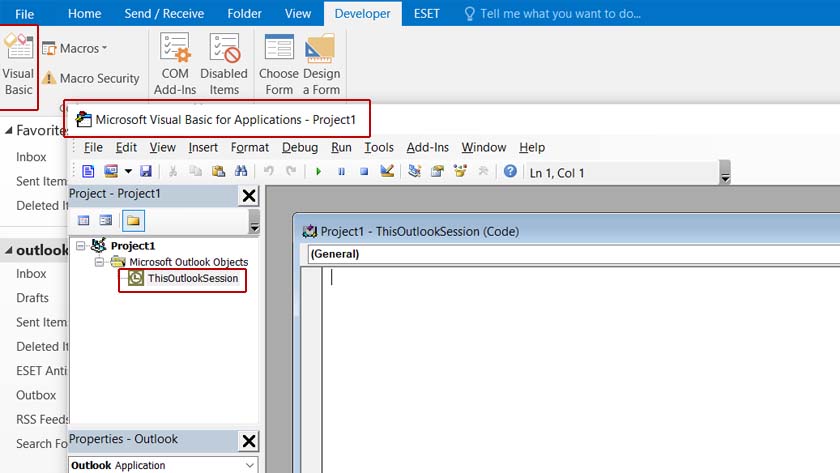The image size is (840, 473).
Task: Click Run Sub green play icon
Action: click(318, 171)
